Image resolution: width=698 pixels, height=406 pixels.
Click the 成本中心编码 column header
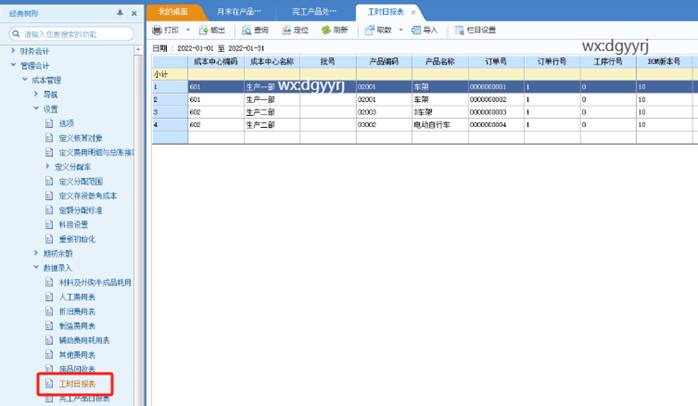tap(216, 61)
